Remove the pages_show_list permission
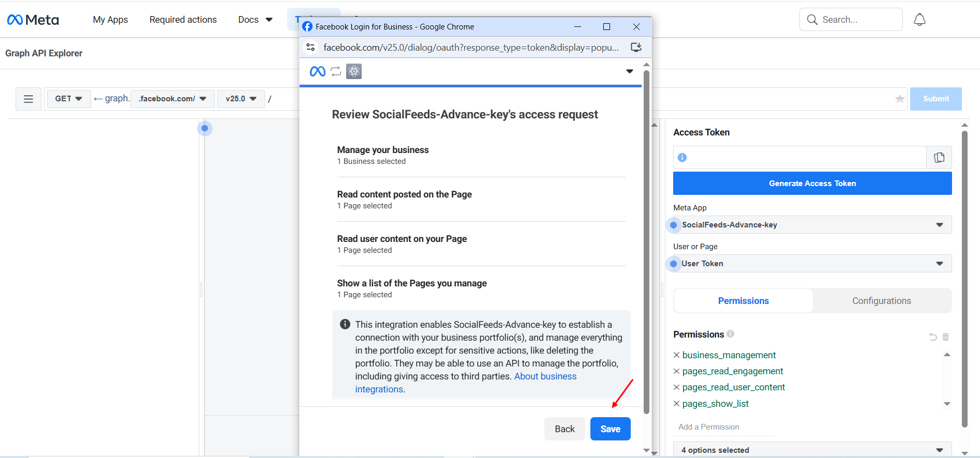980x458 pixels. coord(676,404)
